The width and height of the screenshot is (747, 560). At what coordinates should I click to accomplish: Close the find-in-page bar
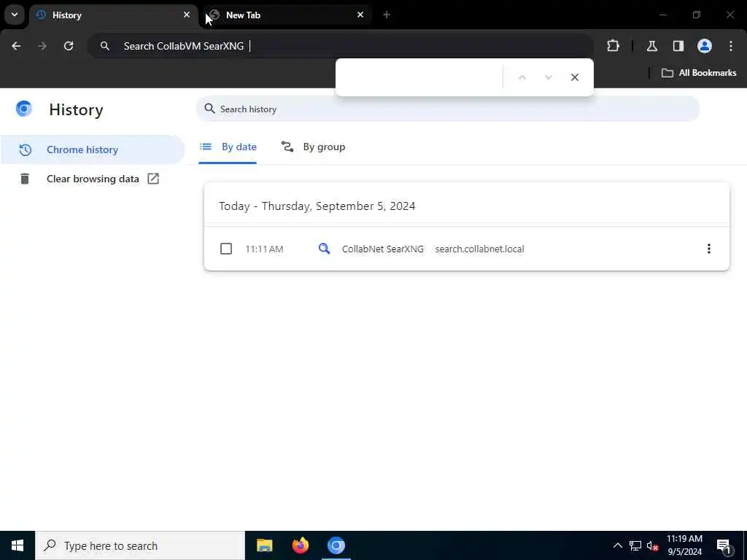(575, 77)
